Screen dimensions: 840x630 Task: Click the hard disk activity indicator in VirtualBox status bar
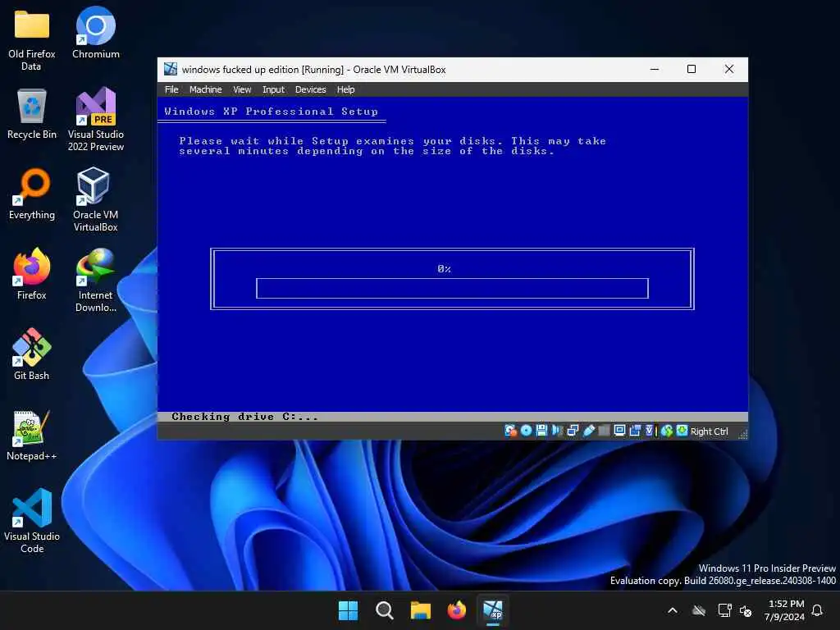click(x=510, y=431)
